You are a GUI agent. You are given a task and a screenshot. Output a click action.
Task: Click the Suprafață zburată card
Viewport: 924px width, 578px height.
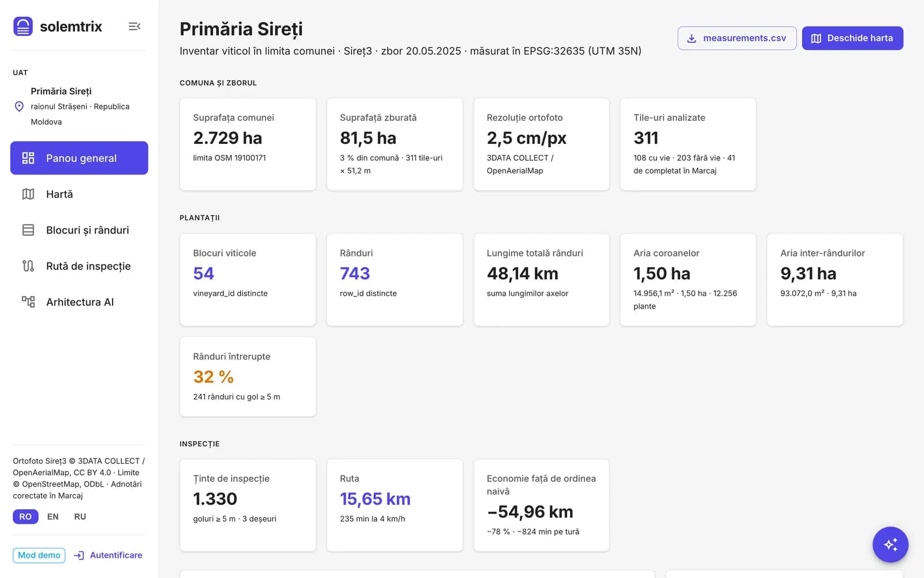pos(394,144)
